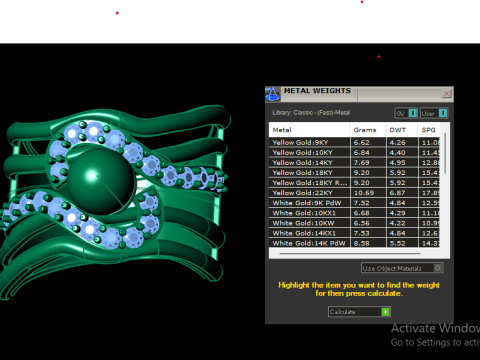Click the Metal Weights scale icon
This screenshot has width=480, height=360.
272,94
